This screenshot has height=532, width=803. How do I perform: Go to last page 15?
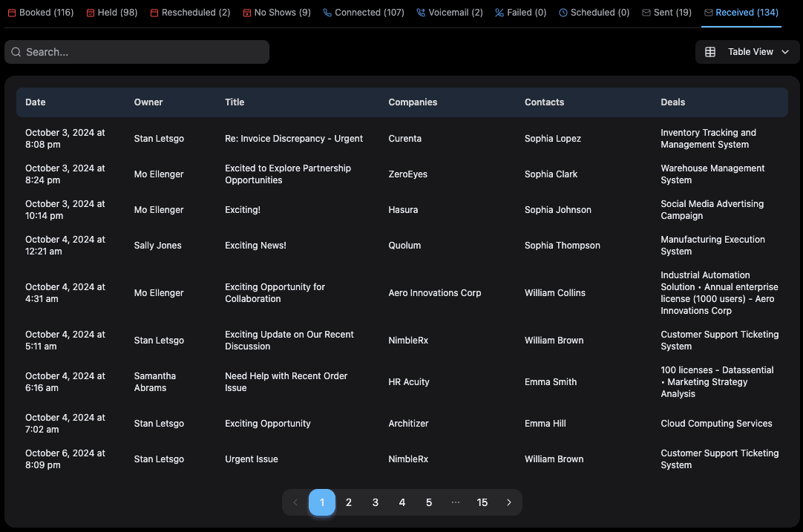[x=482, y=502]
